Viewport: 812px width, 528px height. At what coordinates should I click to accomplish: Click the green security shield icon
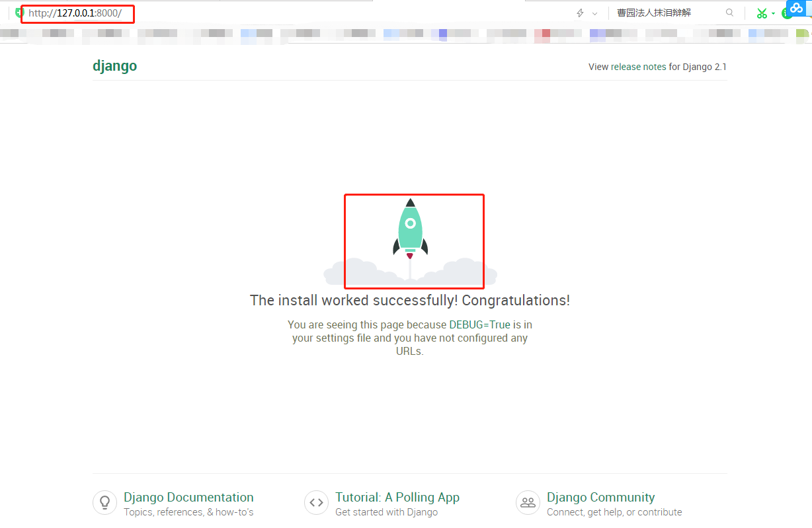click(x=19, y=13)
